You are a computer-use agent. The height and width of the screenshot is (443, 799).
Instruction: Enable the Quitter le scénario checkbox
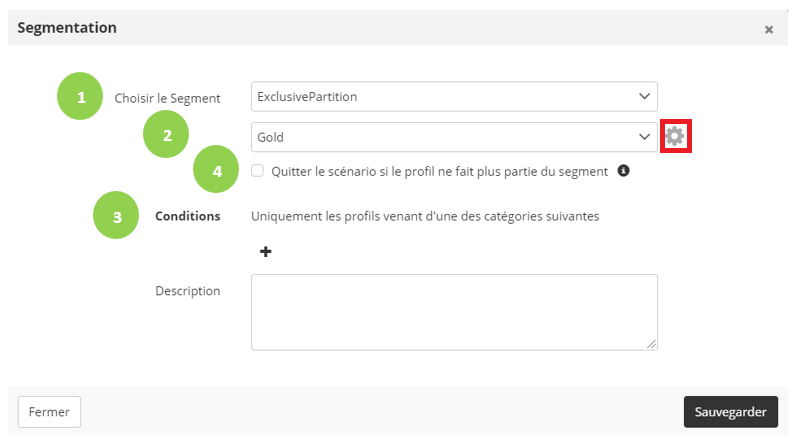(x=258, y=171)
